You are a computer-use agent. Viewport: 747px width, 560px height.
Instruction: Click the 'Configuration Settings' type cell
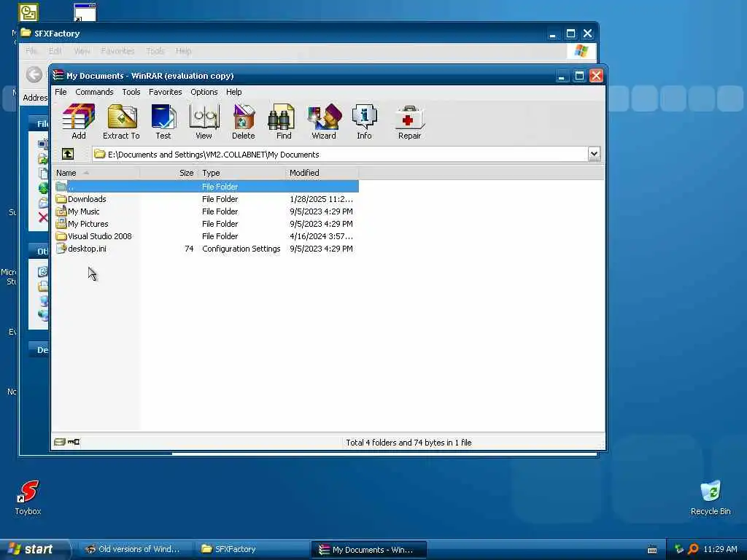[x=241, y=249]
